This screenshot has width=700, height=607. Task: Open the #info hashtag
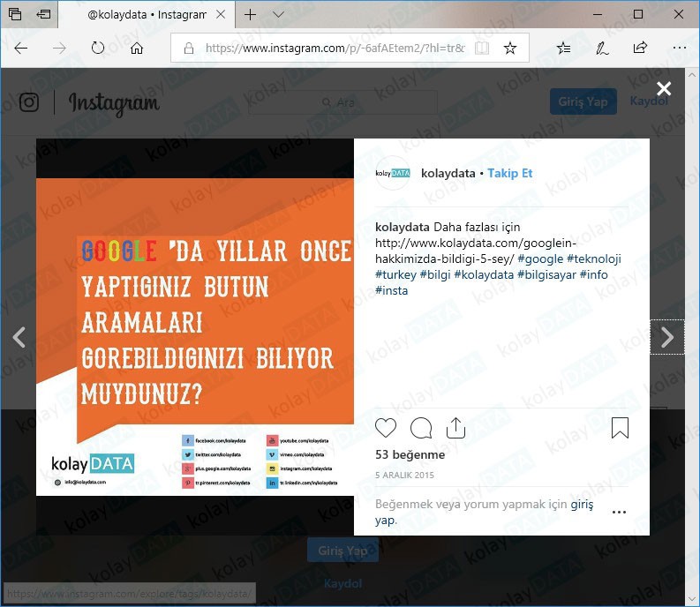tap(594, 274)
